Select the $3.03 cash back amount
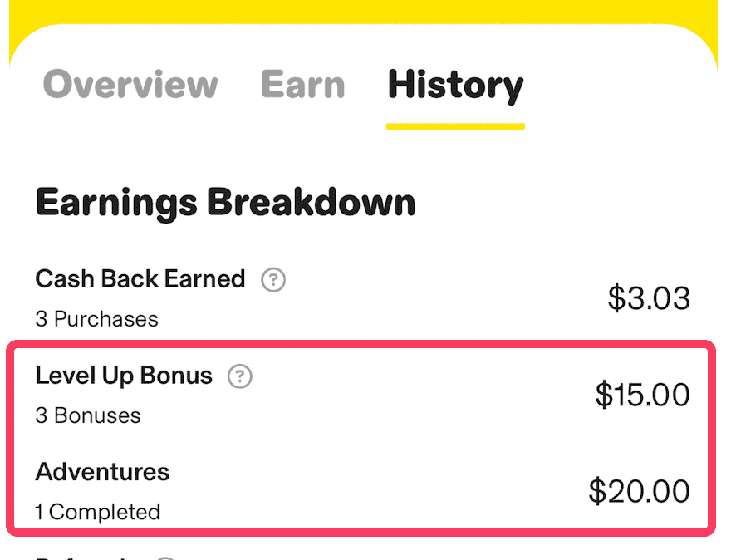This screenshot has width=731, height=560. pos(649,298)
